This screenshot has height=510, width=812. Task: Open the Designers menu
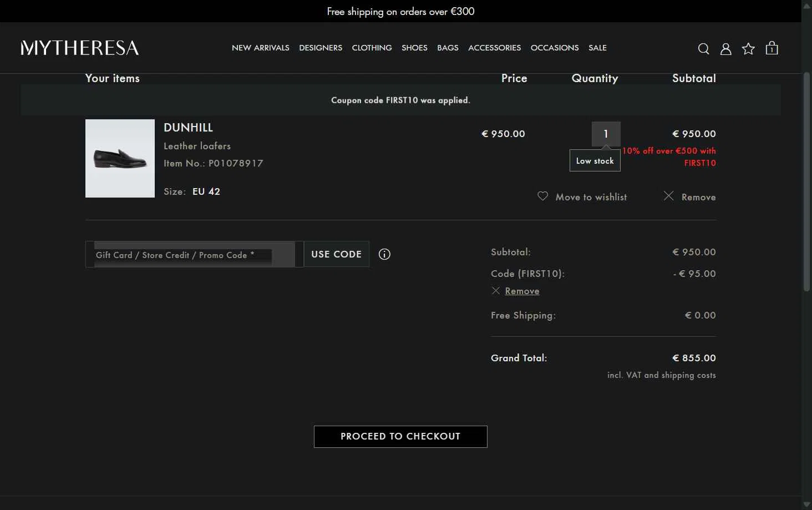coord(321,48)
